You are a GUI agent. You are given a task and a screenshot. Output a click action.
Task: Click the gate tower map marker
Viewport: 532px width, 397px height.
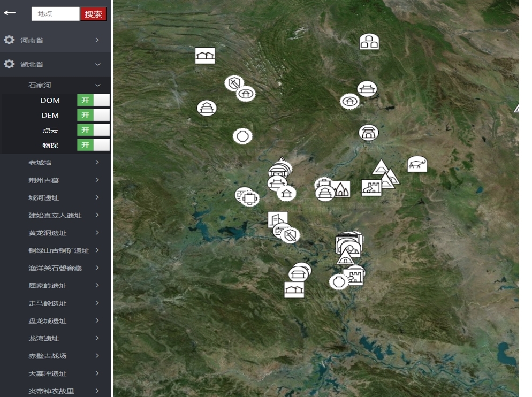point(368,132)
